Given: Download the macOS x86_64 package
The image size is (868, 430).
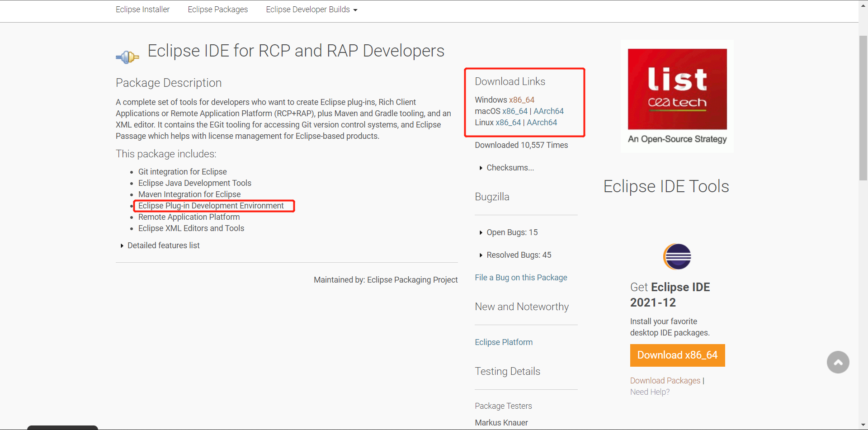Looking at the screenshot, I should click(515, 111).
